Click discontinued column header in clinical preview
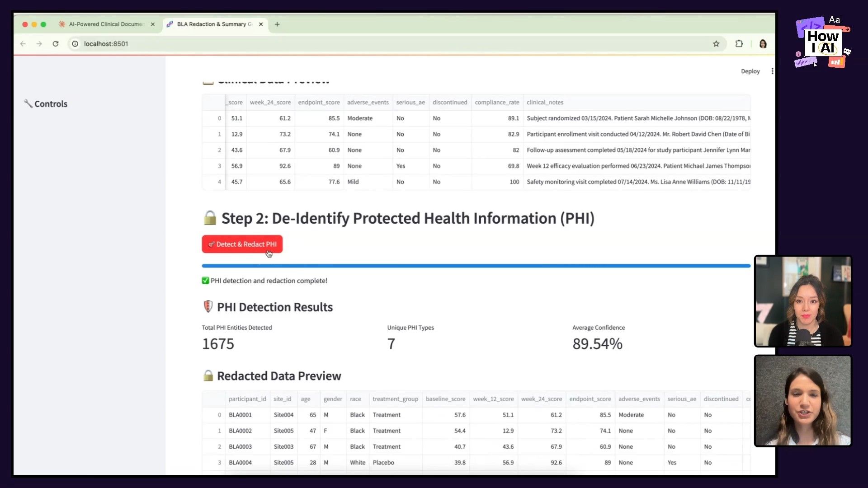 tap(450, 103)
